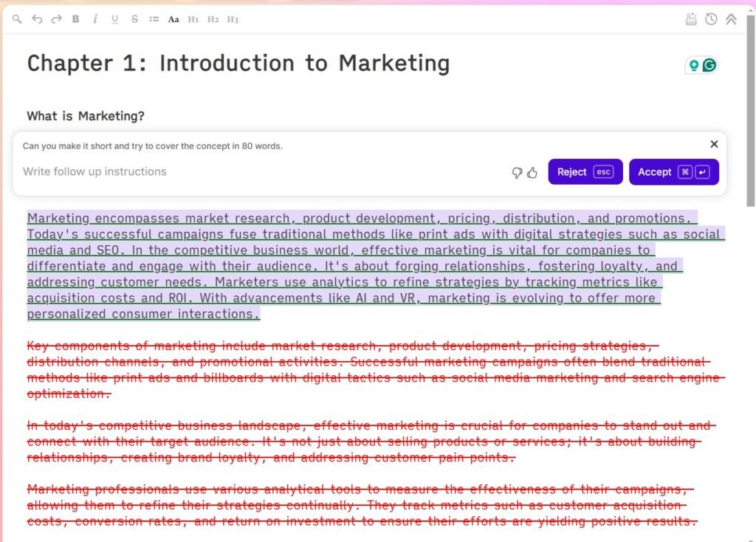Click the green 'Marketing encompasses market research' line
The height and width of the screenshot is (542, 756).
362,219
